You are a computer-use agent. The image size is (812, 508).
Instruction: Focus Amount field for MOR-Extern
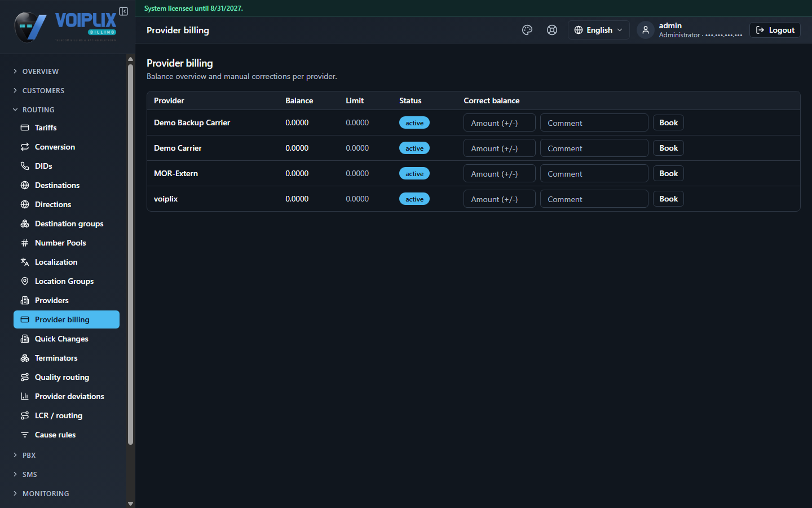tap(500, 173)
